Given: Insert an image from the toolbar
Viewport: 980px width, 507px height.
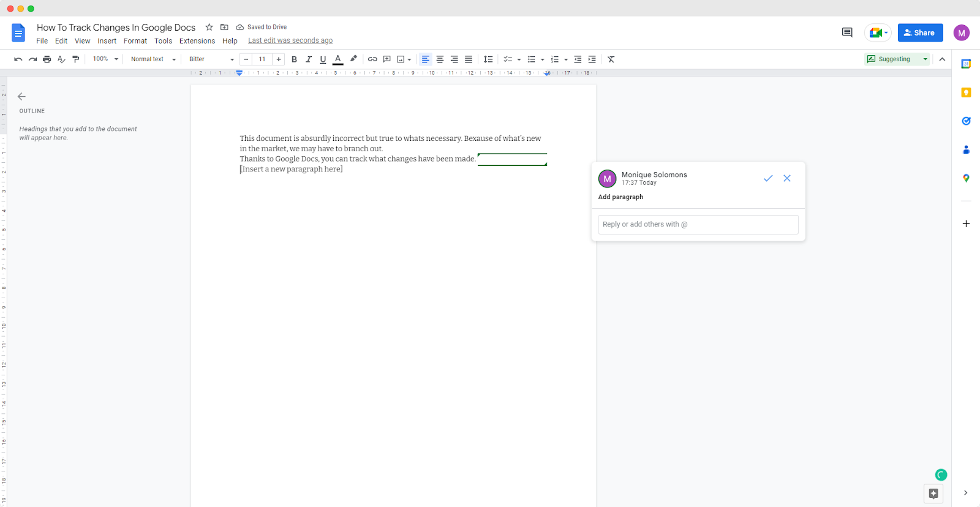Looking at the screenshot, I should click(401, 59).
